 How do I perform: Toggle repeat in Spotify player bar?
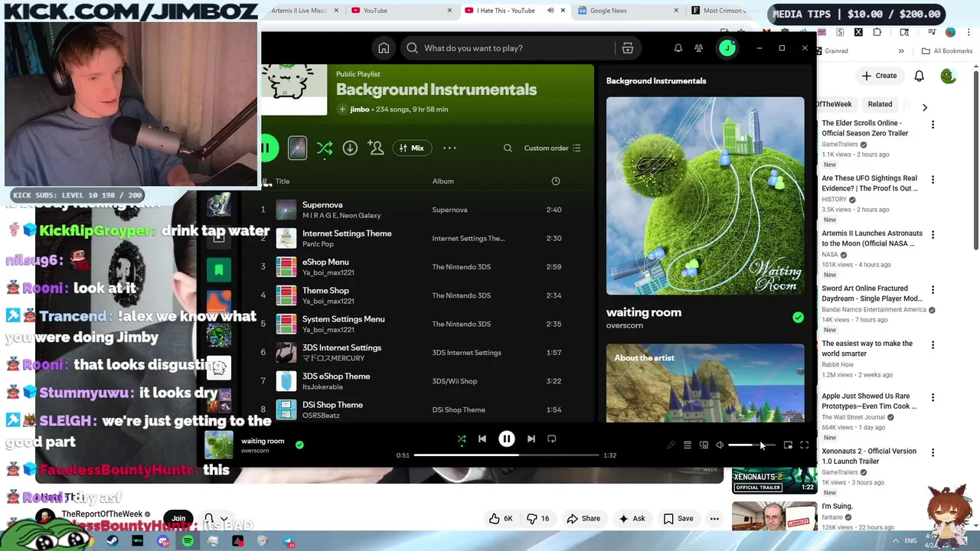point(552,439)
